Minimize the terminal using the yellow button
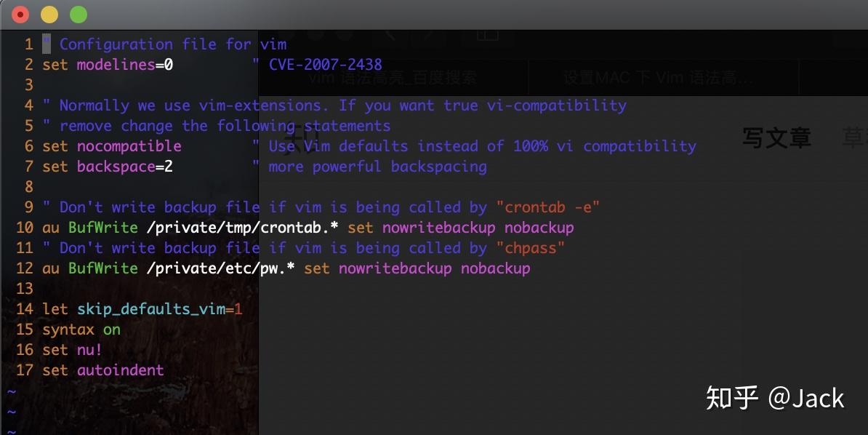 [49, 15]
